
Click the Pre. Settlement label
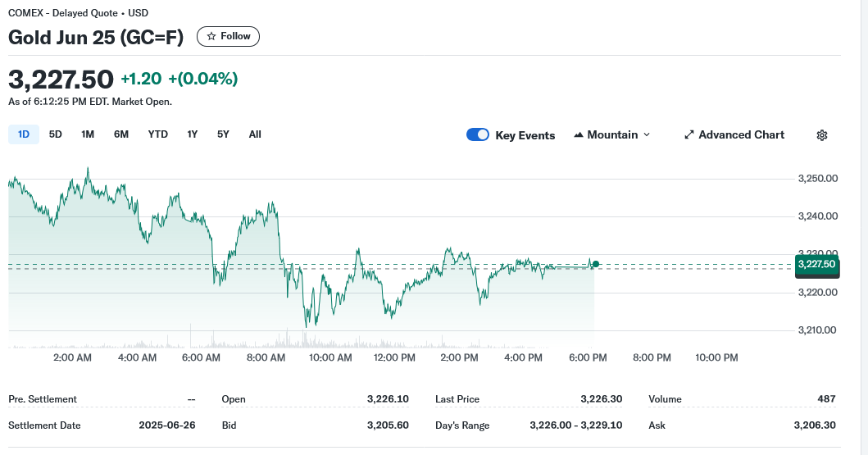coord(43,399)
